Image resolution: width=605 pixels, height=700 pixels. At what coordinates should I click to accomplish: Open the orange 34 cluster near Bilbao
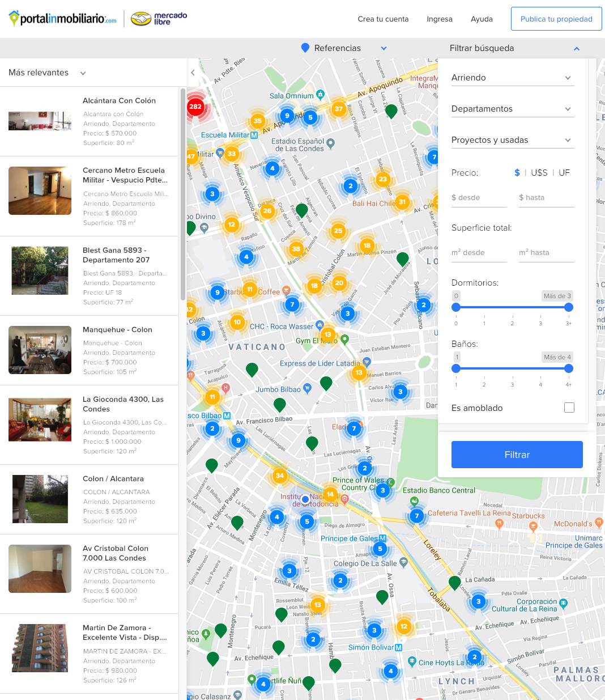click(280, 476)
